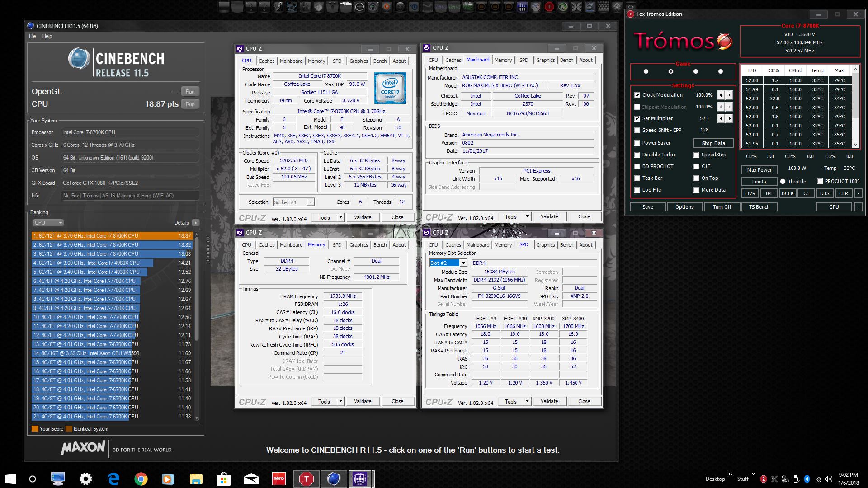Expand the CPU ranking category dropdown
Screen dimensions: 868x488
coord(48,223)
